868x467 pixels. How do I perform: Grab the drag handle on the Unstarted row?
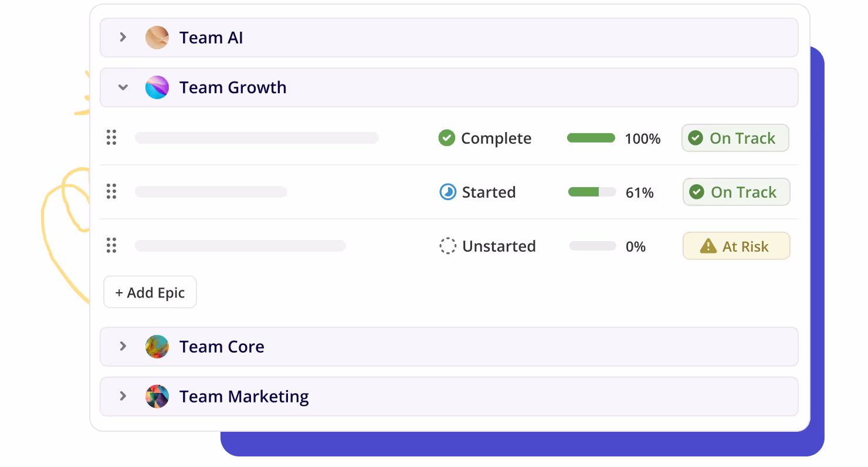[x=111, y=246]
